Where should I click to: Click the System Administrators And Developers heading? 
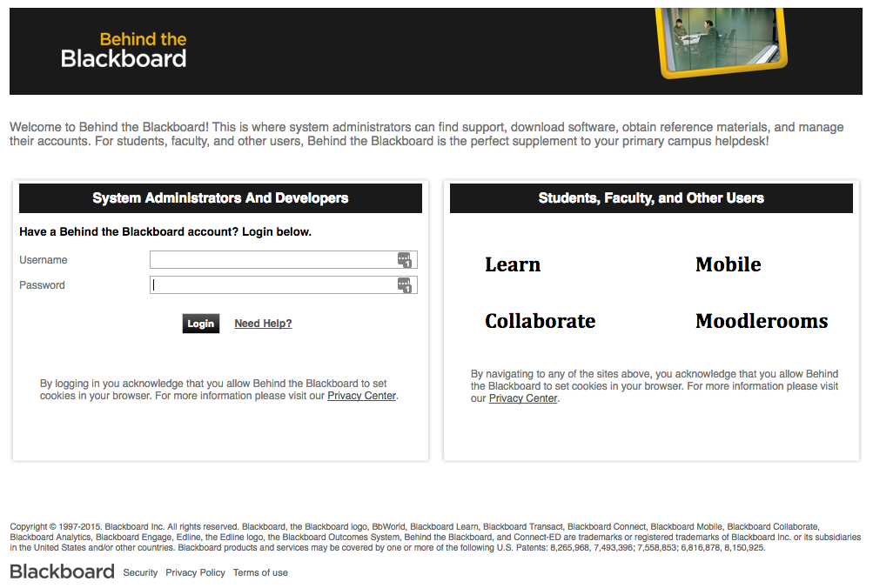tap(220, 198)
